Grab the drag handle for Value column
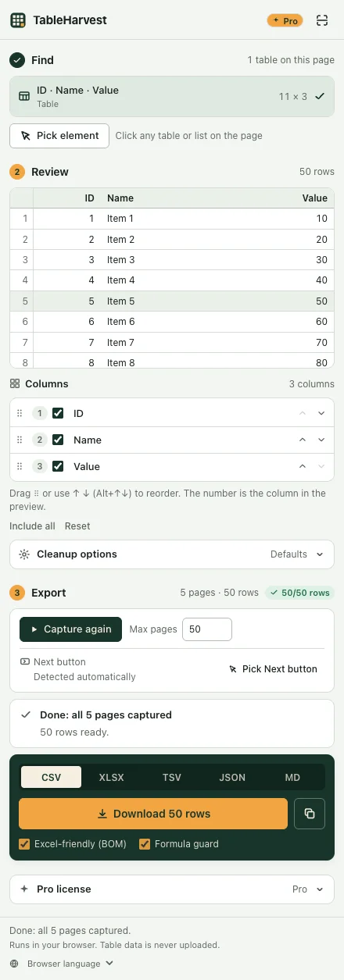This screenshot has width=344, height=980. tap(20, 467)
